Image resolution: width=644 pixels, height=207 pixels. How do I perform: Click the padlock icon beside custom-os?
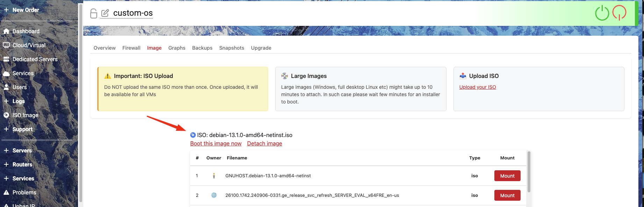[x=93, y=13]
